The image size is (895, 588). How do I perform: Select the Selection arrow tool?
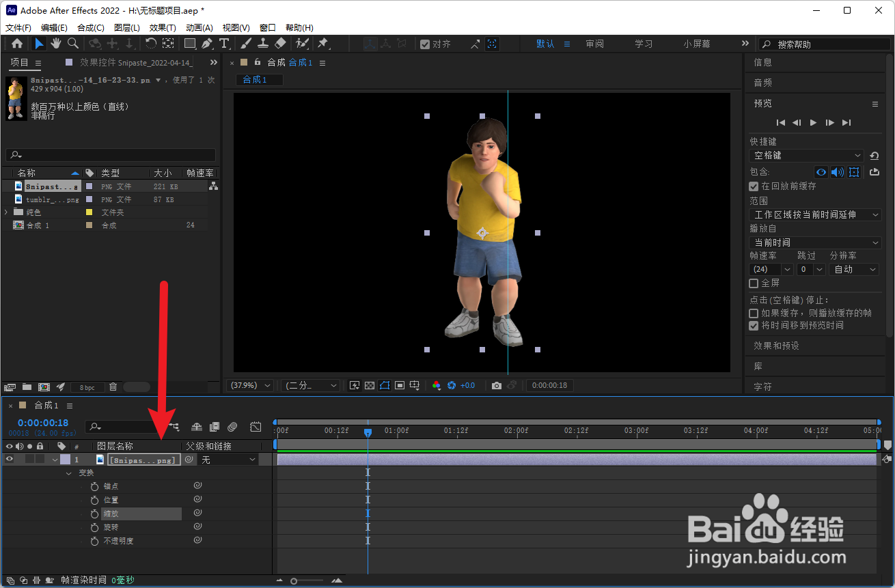pyautogui.click(x=39, y=43)
